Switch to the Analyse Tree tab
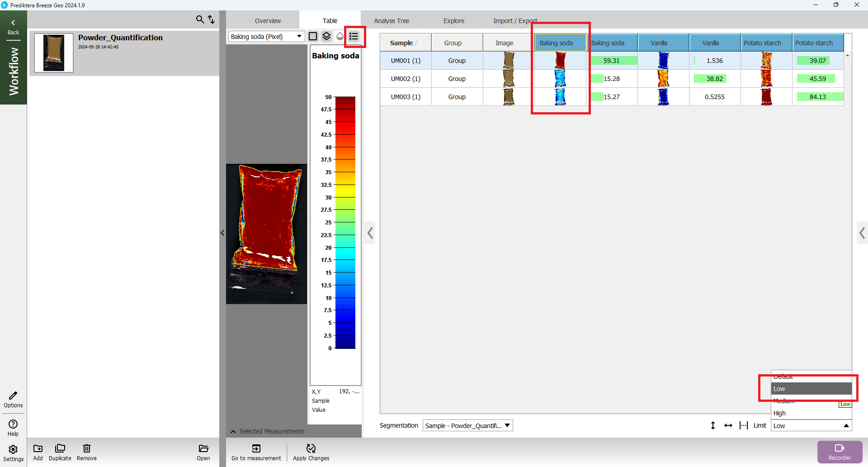The width and height of the screenshot is (868, 467). 391,21
